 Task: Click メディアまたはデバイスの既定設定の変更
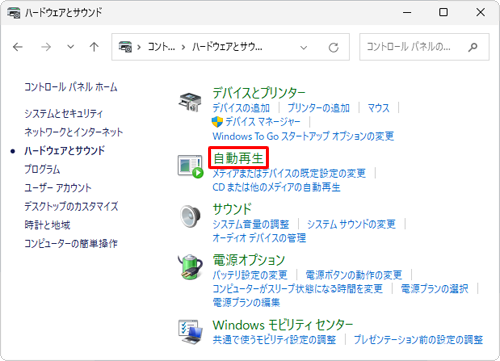[x=289, y=173]
